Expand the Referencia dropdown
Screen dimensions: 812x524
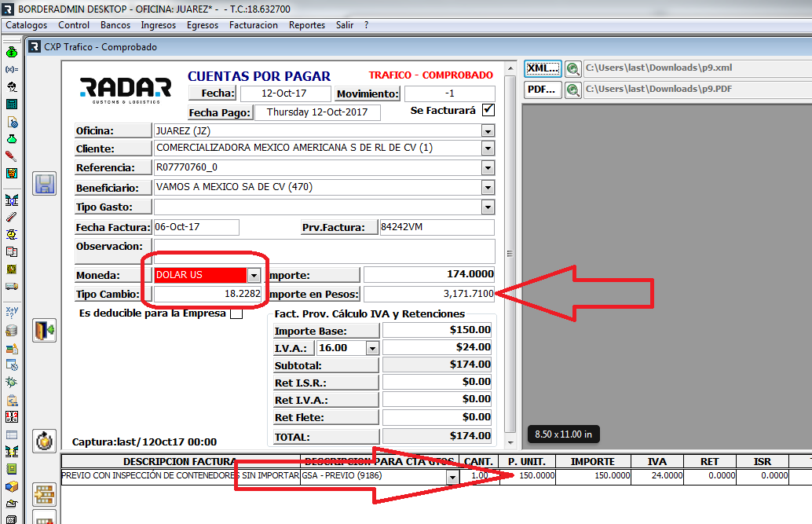(x=488, y=168)
